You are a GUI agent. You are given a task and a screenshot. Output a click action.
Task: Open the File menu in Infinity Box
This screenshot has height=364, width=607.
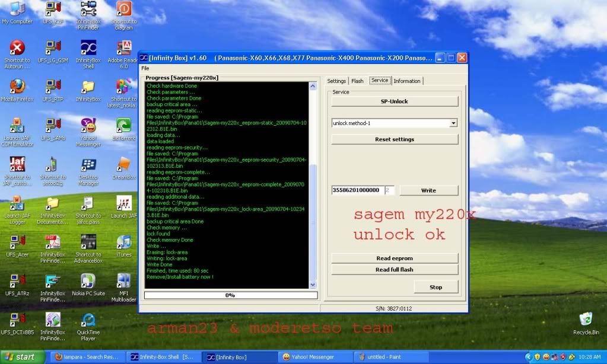pos(145,68)
